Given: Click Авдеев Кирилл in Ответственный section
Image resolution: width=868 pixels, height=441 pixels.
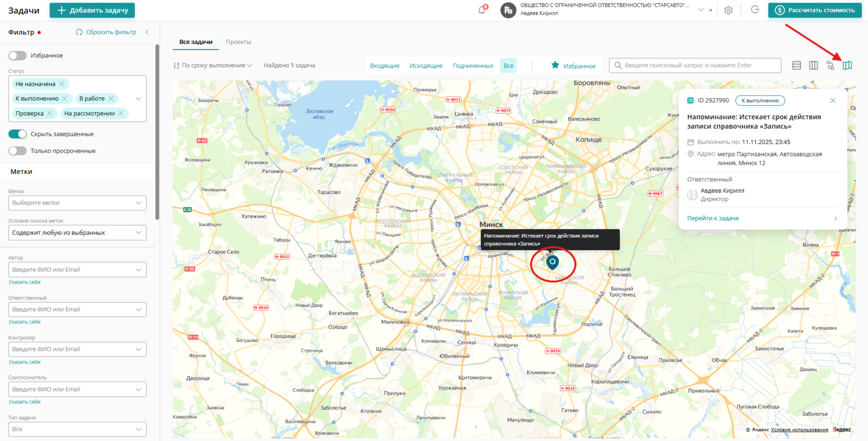Looking at the screenshot, I should 722,191.
